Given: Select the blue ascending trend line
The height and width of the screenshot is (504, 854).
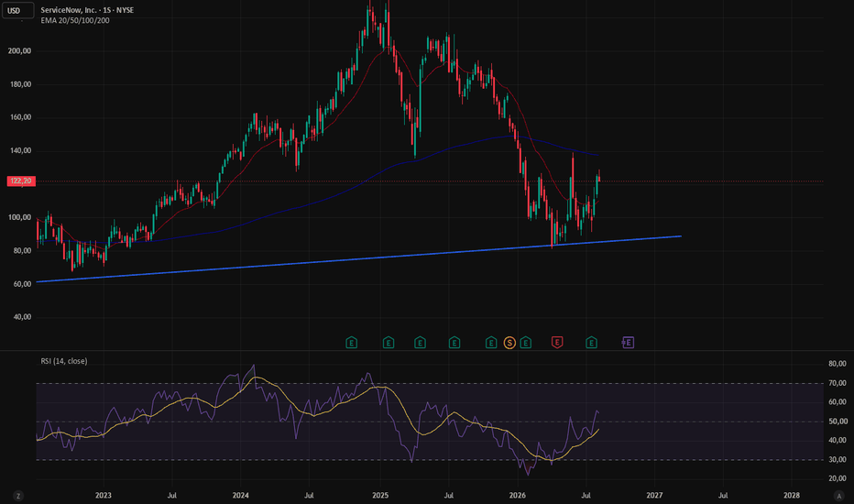Looking at the screenshot, I should click(359, 259).
